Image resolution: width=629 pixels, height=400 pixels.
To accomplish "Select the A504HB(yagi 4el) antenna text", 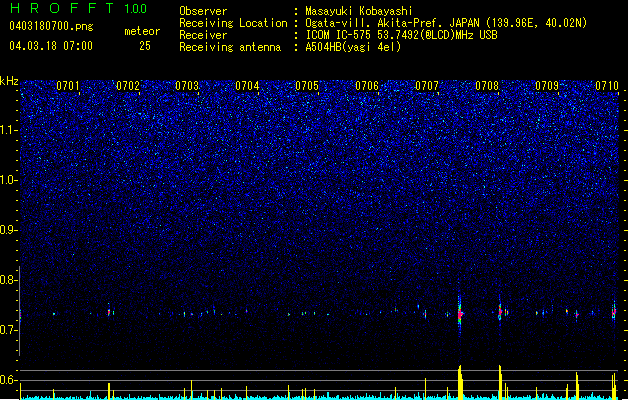I will [x=353, y=47].
